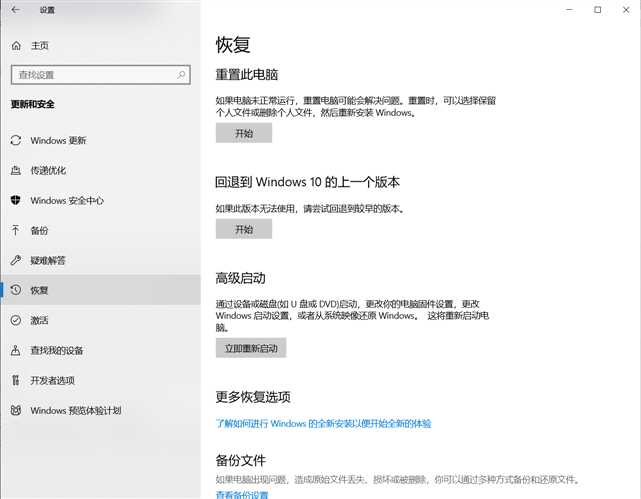This screenshot has height=499, width=641.
Task: Open Windows 安全中心 section
Action: point(100,200)
